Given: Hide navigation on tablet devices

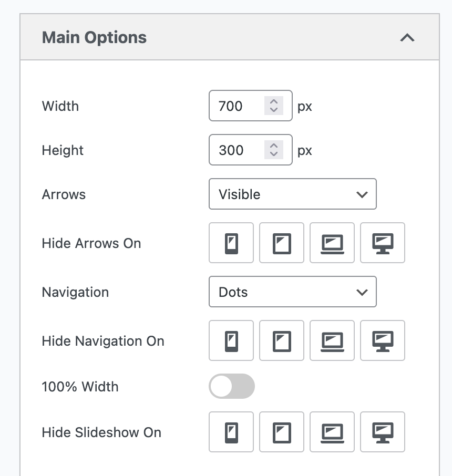Looking at the screenshot, I should [x=281, y=340].
